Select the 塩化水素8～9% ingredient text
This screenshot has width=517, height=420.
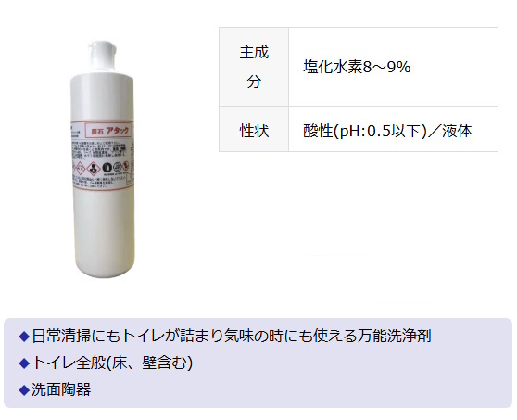tap(357, 67)
